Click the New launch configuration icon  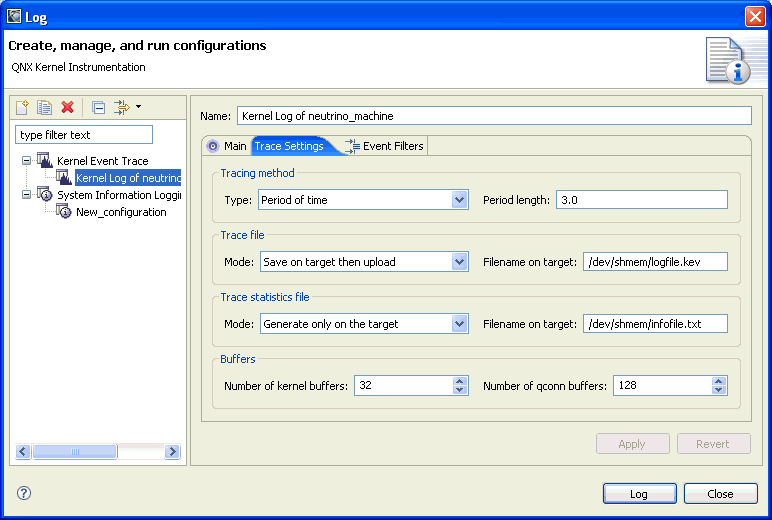22,107
